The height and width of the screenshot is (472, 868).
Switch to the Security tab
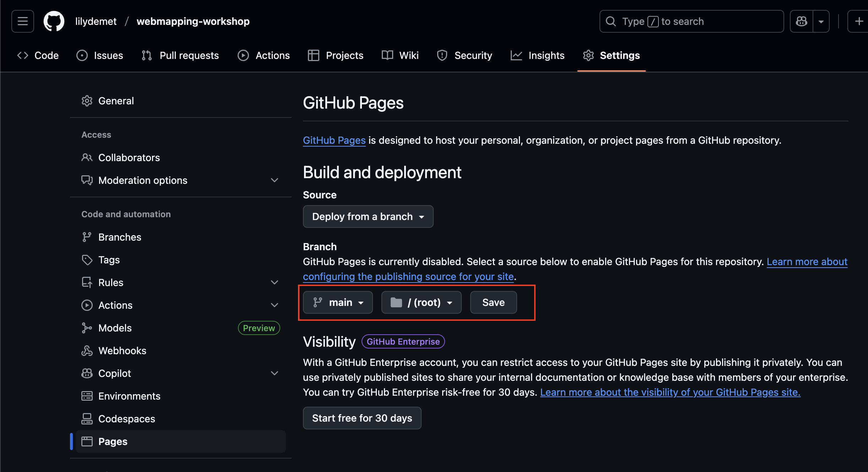click(x=465, y=55)
